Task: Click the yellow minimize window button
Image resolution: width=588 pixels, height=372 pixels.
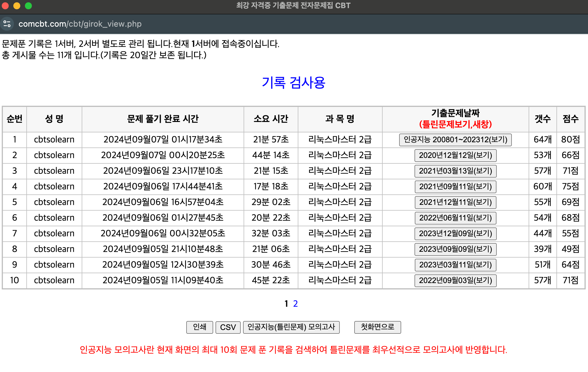Action: (17, 6)
